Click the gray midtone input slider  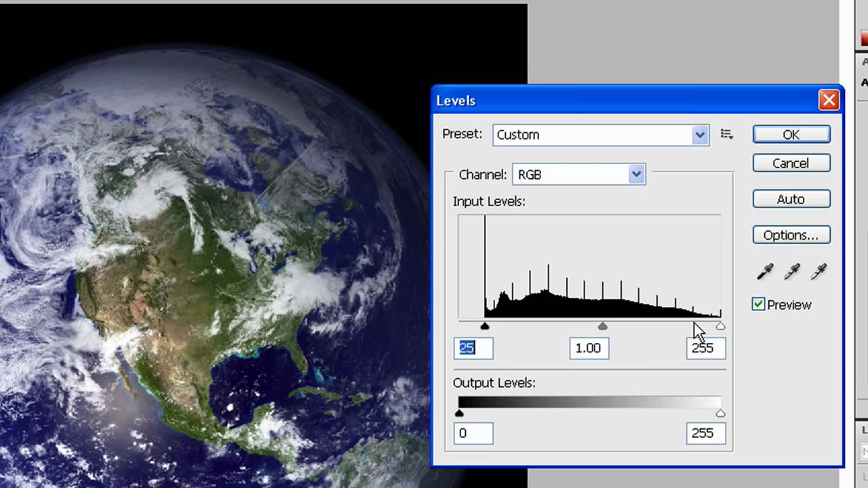pos(603,327)
